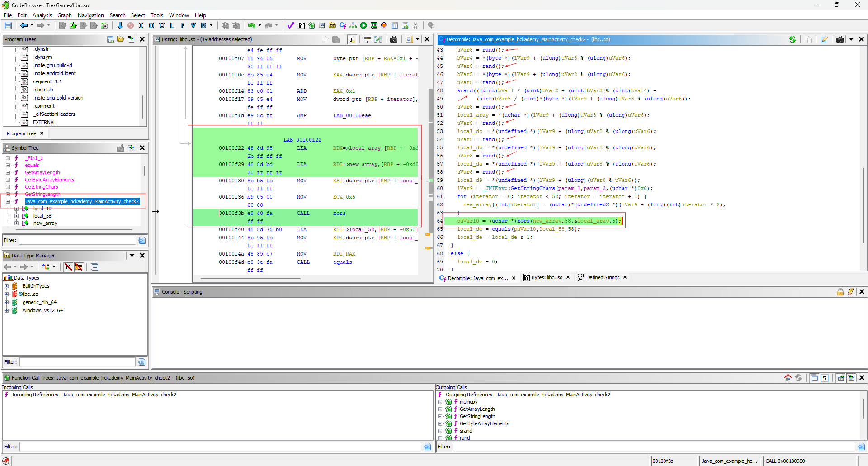The width and height of the screenshot is (868, 466).
Task: Open Decompile panel dropdown menu arrow
Action: click(x=851, y=39)
